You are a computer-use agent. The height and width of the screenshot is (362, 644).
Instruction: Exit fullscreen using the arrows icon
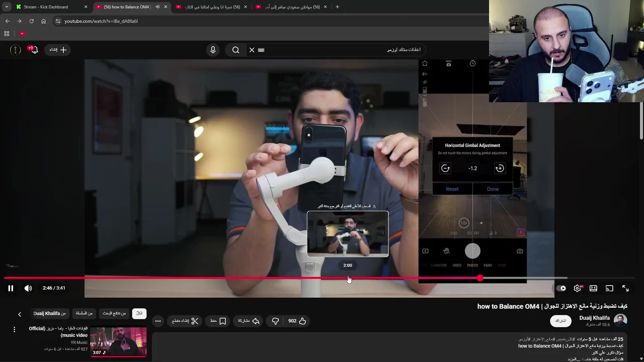[625, 288]
